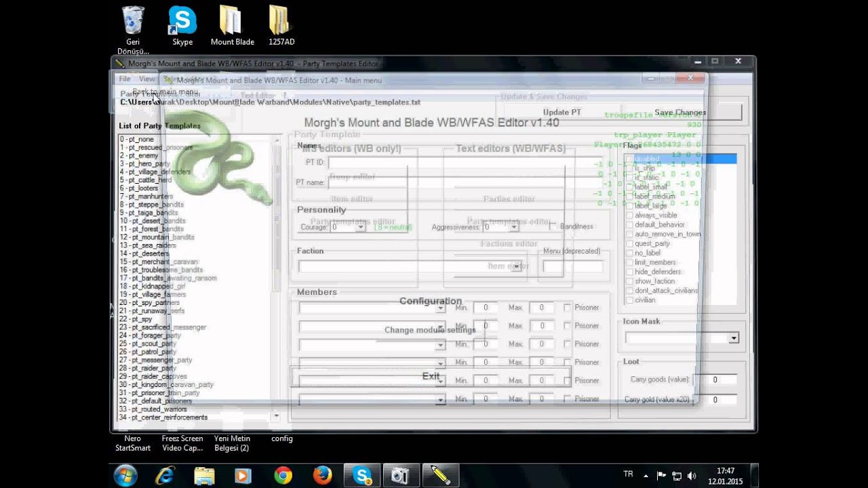Screen dimensions: 868x488
Task: Click the TR language indicator
Action: click(x=628, y=473)
